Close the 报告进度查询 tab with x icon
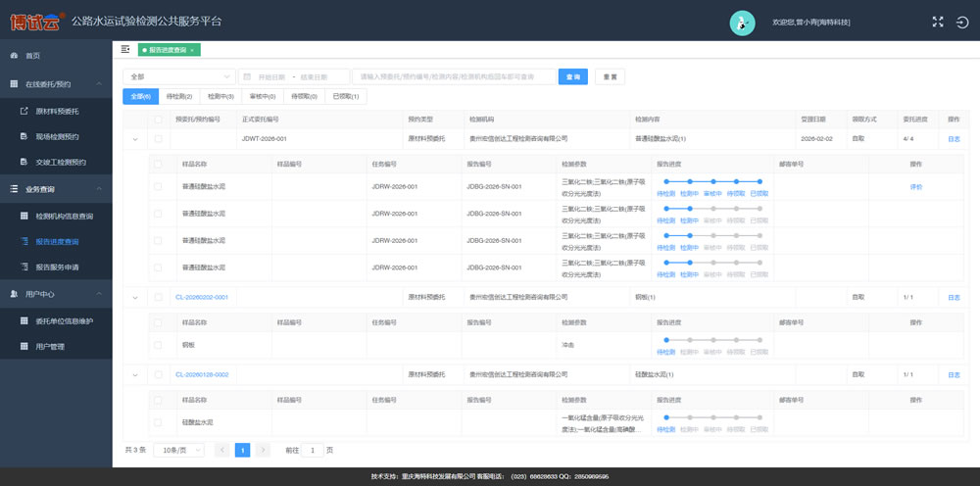 pos(192,50)
